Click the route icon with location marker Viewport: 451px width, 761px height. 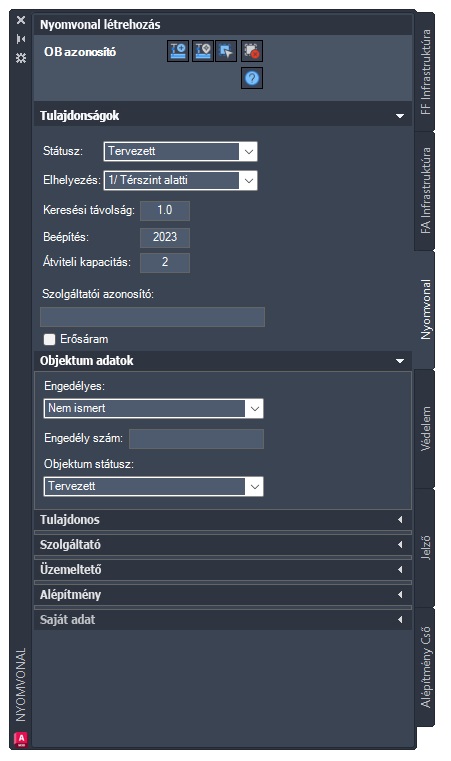(x=202, y=51)
